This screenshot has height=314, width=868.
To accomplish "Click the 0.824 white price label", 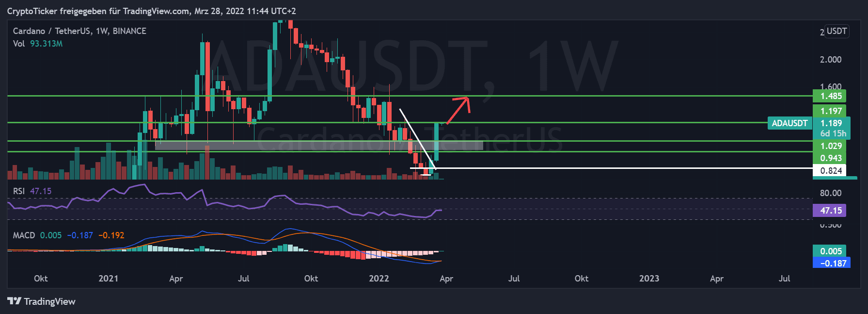I will pos(830,170).
